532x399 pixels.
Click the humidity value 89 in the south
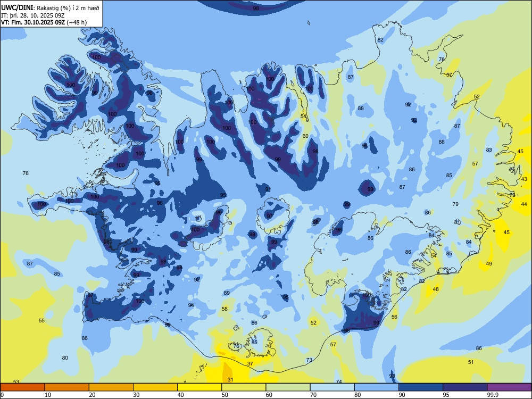[x=227, y=293]
